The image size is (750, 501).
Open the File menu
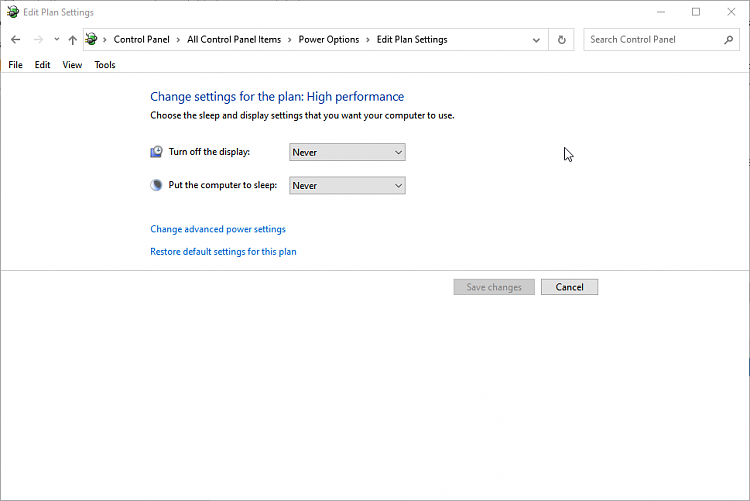[x=15, y=65]
